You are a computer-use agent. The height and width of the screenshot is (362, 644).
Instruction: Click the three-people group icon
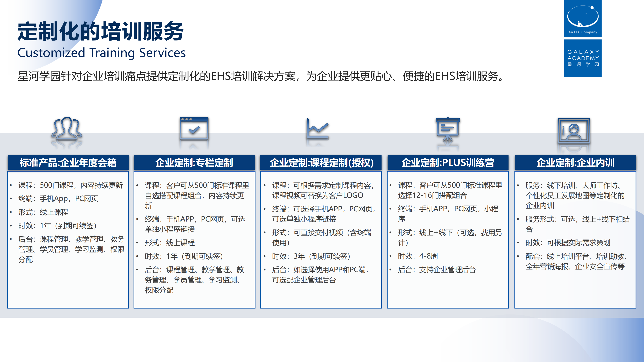point(66,128)
